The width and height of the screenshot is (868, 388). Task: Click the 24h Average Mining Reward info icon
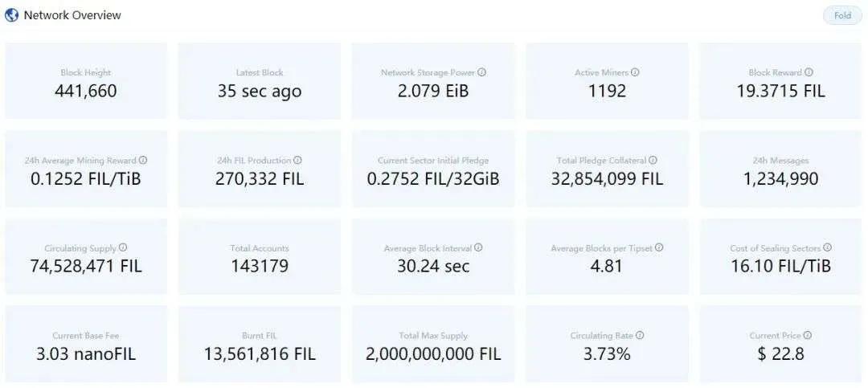[143, 161]
